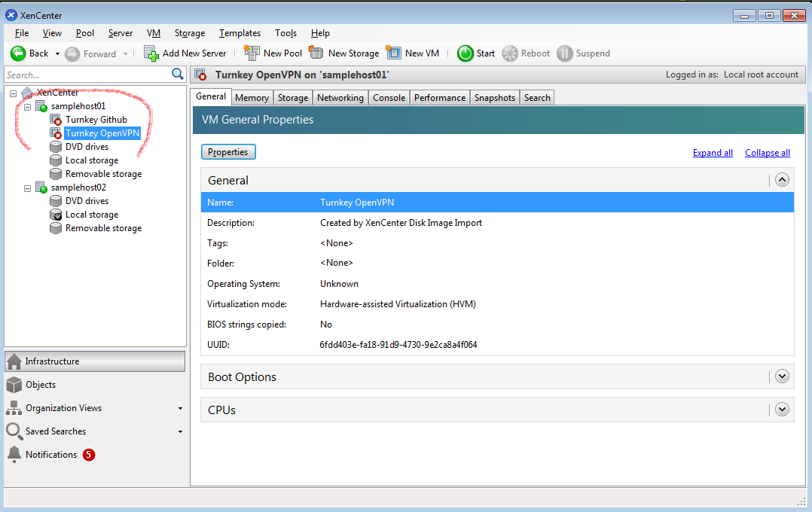Image resolution: width=812 pixels, height=512 pixels.
Task: Select Turnkey Github VM in tree
Action: point(96,120)
